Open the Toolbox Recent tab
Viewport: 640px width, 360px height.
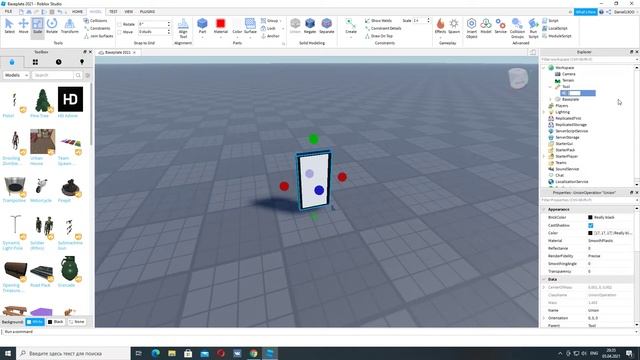pos(58,62)
